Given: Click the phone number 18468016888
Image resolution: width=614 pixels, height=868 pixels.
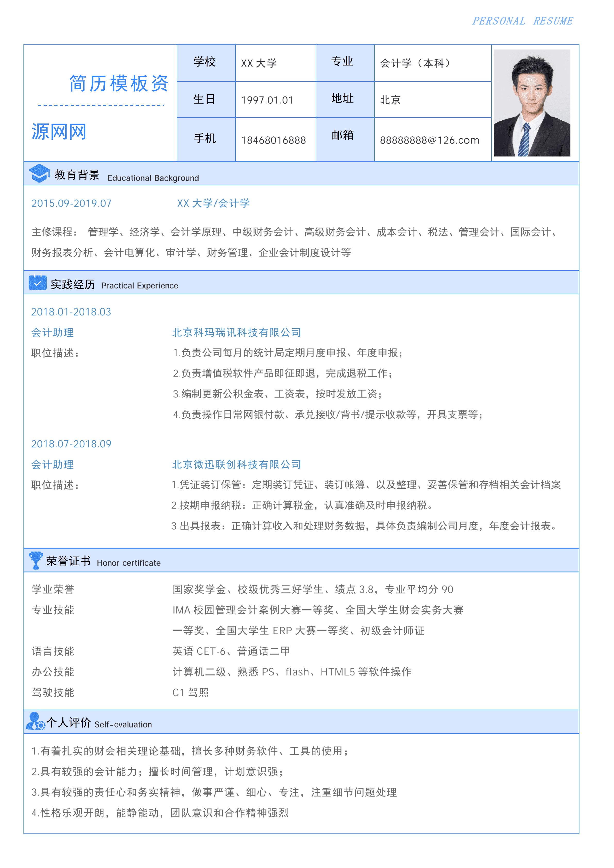Looking at the screenshot, I should (x=273, y=140).
